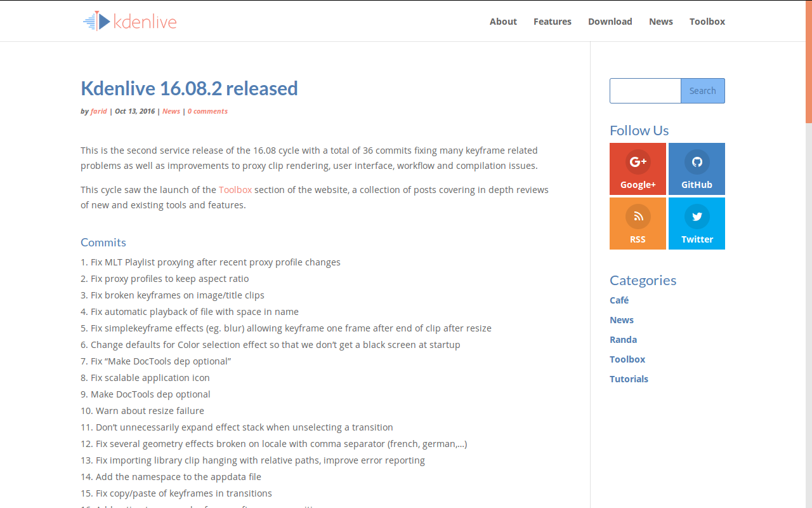Image resolution: width=812 pixels, height=508 pixels.
Task: Click commit 12 about geometry effects locale
Action: pyautogui.click(x=274, y=444)
